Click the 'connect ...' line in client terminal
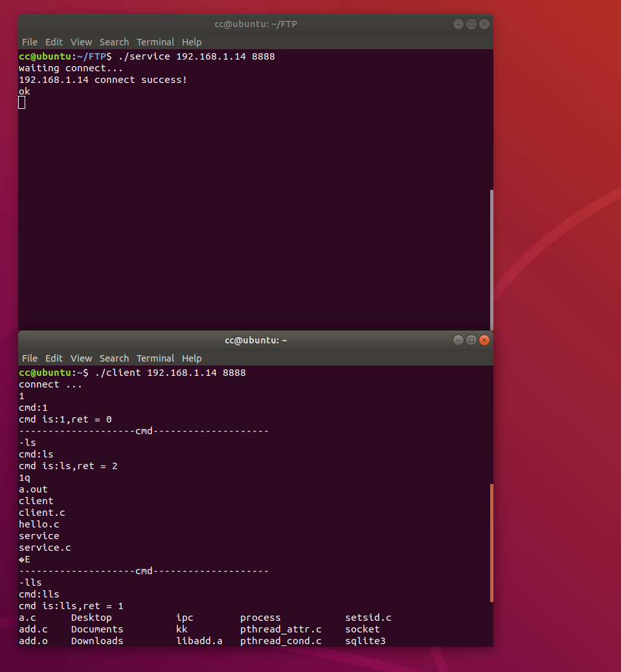The height and width of the screenshot is (672, 621). click(x=50, y=384)
